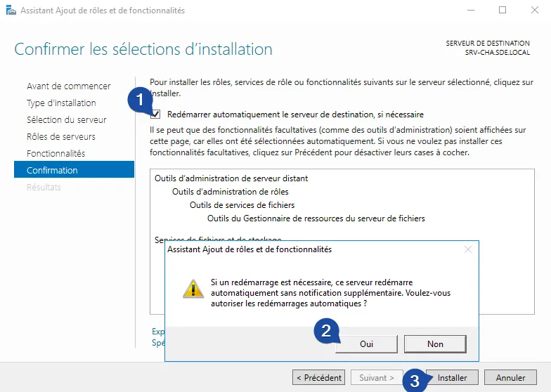Decline automatic restarts with Non

435,344
